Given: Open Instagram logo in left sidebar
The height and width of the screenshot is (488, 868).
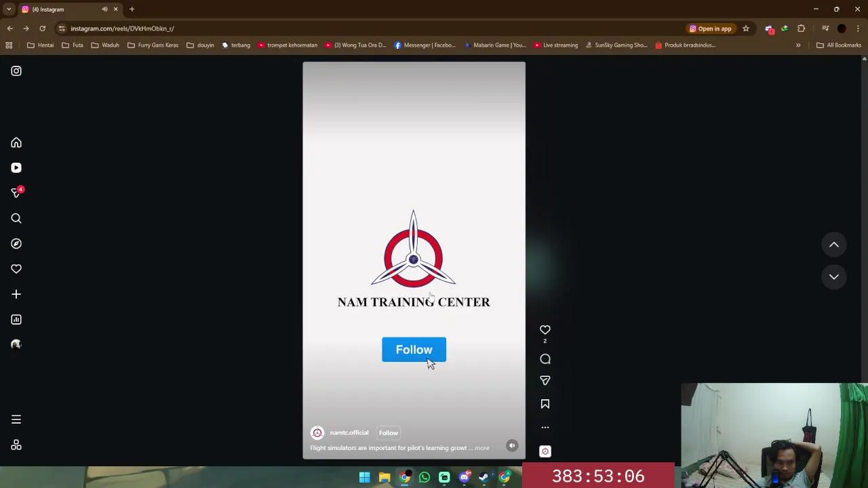Looking at the screenshot, I should click(x=16, y=71).
